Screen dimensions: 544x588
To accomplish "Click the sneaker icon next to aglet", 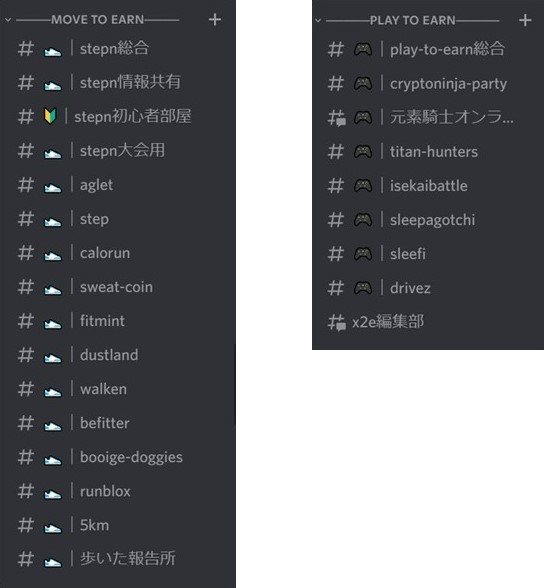I will (x=53, y=187).
